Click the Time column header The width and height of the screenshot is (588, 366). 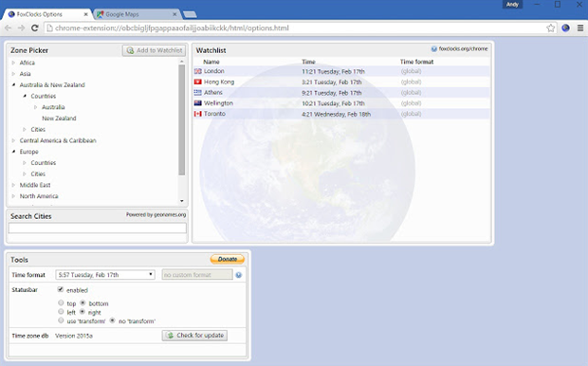[x=308, y=62]
